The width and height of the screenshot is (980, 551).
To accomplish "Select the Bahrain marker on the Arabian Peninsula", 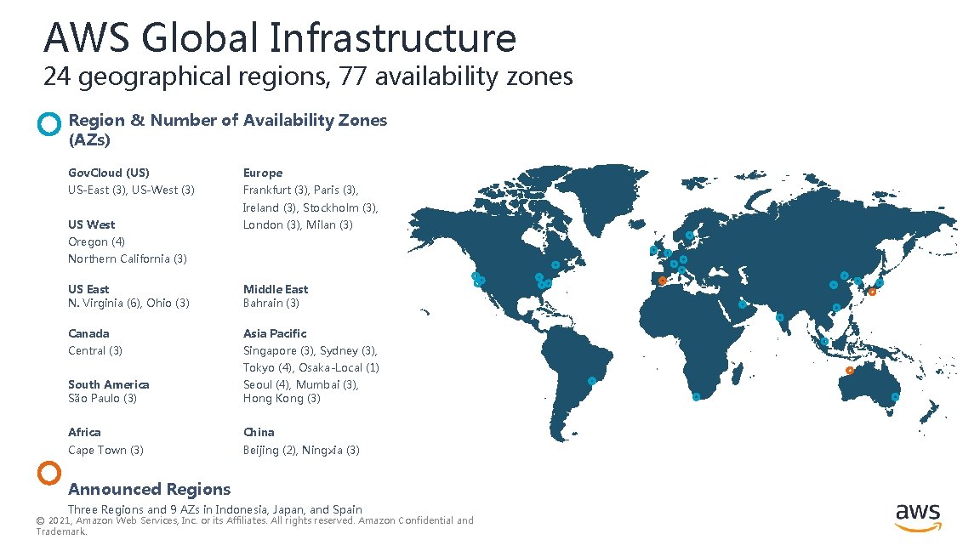I will (x=742, y=305).
